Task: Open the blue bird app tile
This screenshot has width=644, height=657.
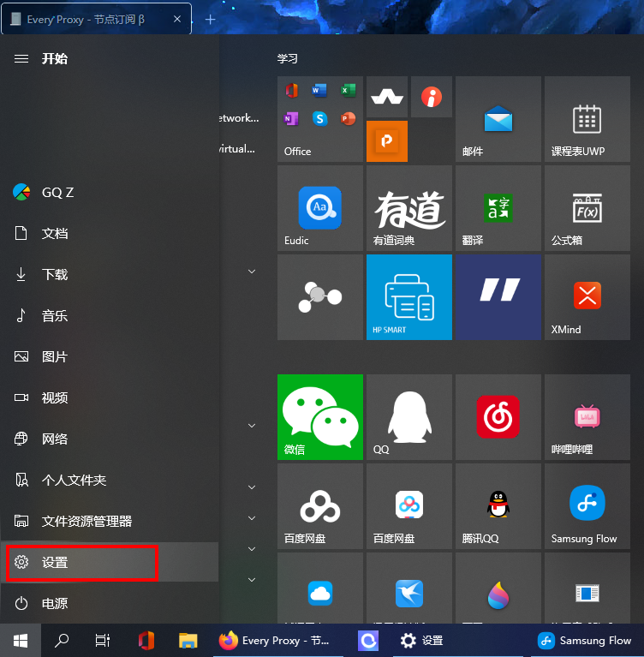Action: pyautogui.click(x=409, y=588)
